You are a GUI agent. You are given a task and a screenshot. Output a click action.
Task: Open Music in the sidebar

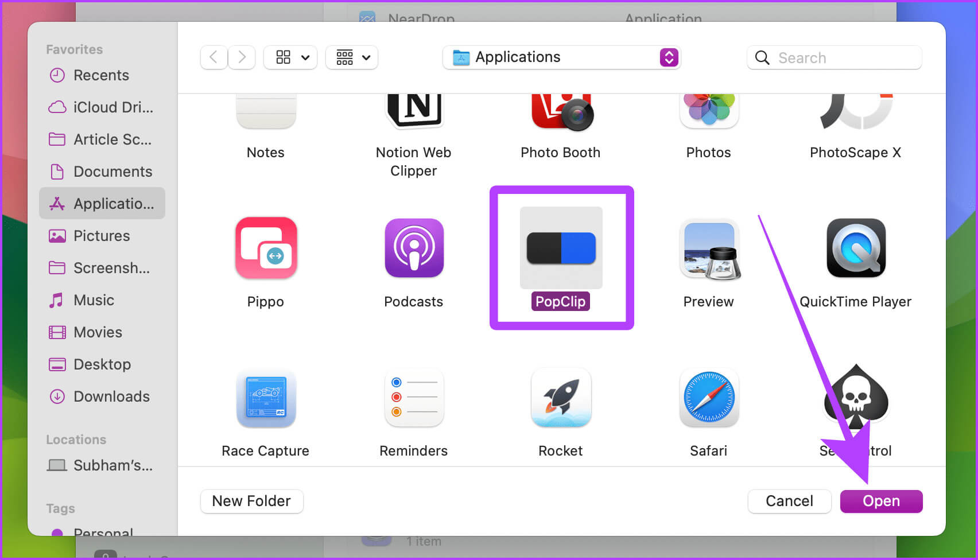pos(102,300)
